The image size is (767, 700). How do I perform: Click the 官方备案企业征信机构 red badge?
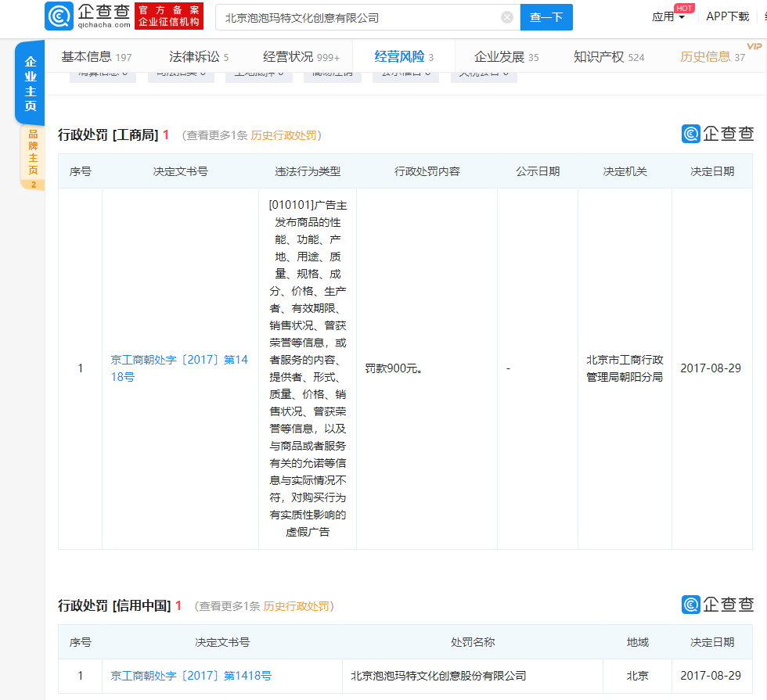(168, 16)
